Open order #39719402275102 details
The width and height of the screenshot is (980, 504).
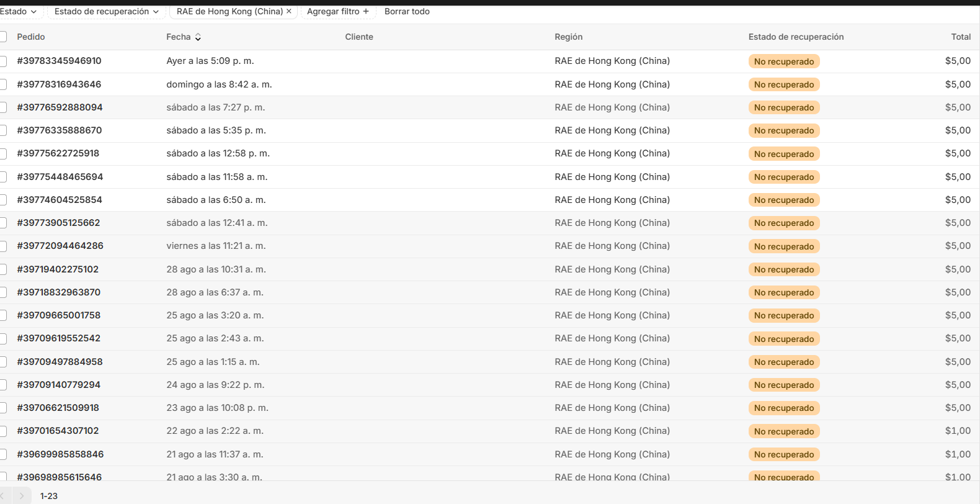[x=58, y=269]
